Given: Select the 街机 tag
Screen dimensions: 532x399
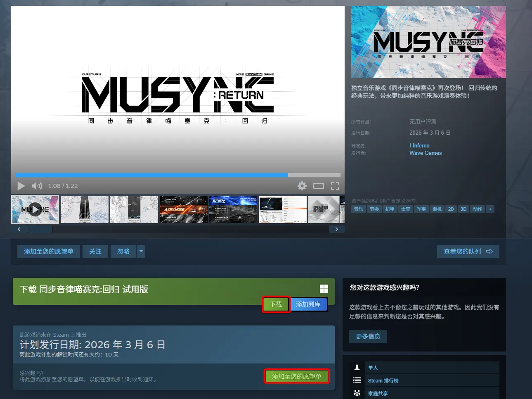Looking at the screenshot, I should [437, 209].
